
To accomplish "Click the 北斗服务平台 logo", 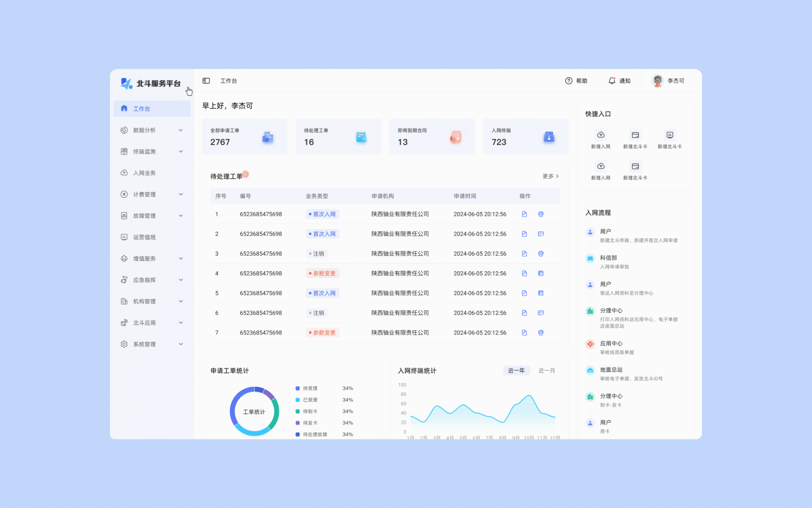I will (x=150, y=83).
